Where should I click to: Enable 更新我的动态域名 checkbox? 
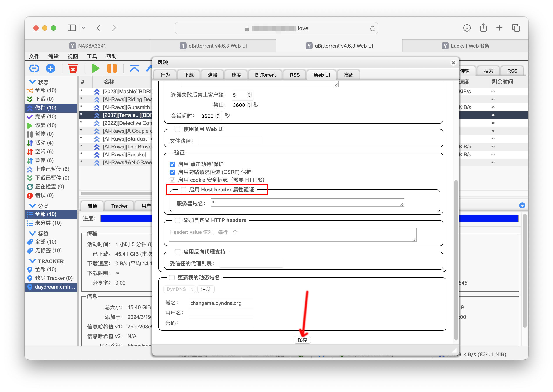pos(172,278)
